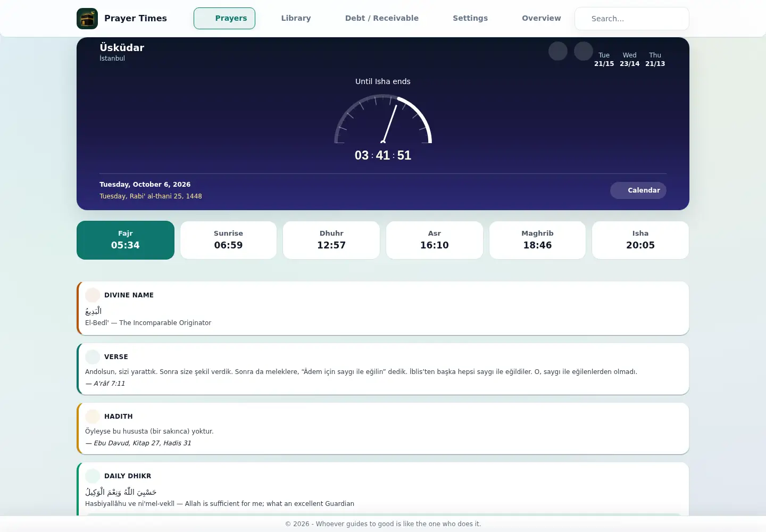Click hadith text 'Öyleyse bu hususta'
This screenshot has width=766, height=532.
[149, 431]
